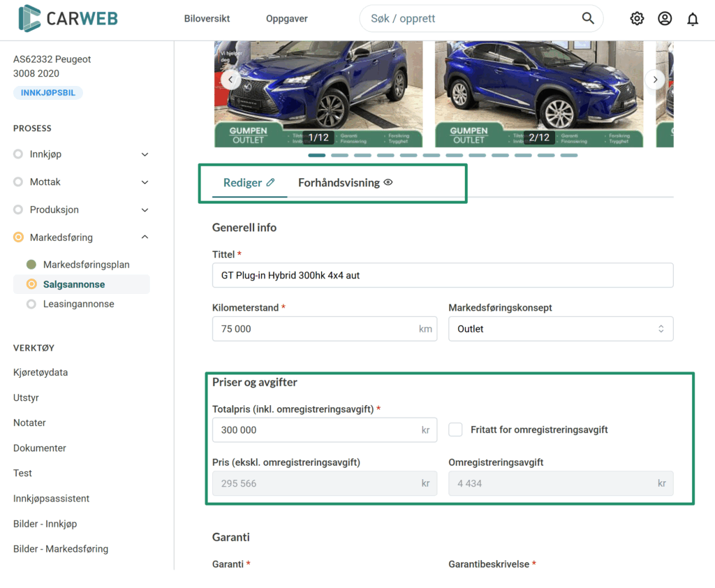Open Utstyr tool
Image resolution: width=715 pixels, height=588 pixels.
[x=26, y=398]
